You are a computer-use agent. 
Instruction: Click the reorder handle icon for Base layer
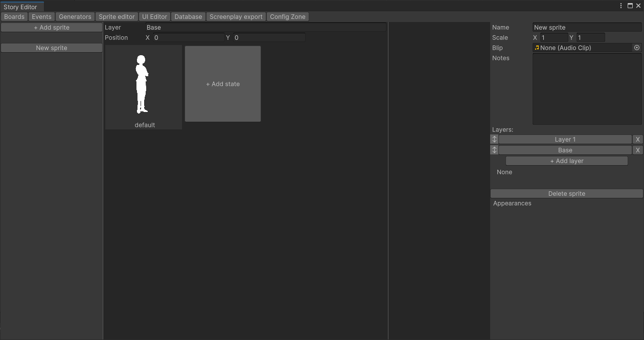tap(494, 150)
